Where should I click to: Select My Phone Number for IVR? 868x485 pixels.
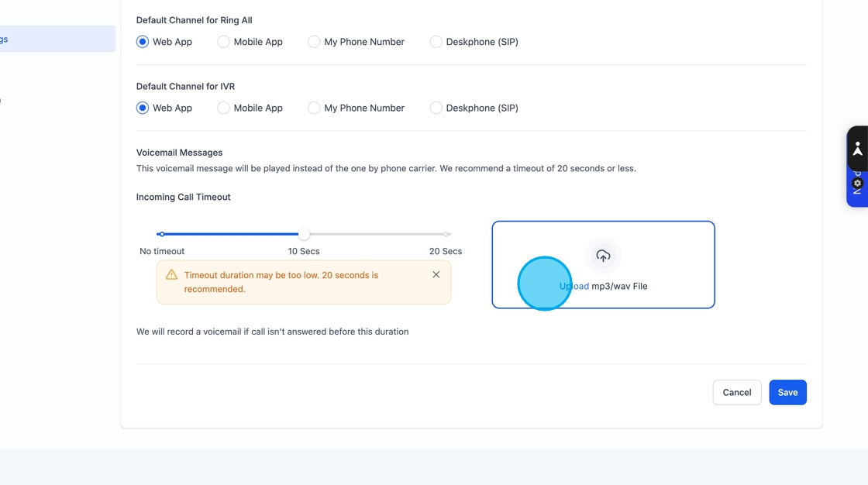pyautogui.click(x=314, y=108)
